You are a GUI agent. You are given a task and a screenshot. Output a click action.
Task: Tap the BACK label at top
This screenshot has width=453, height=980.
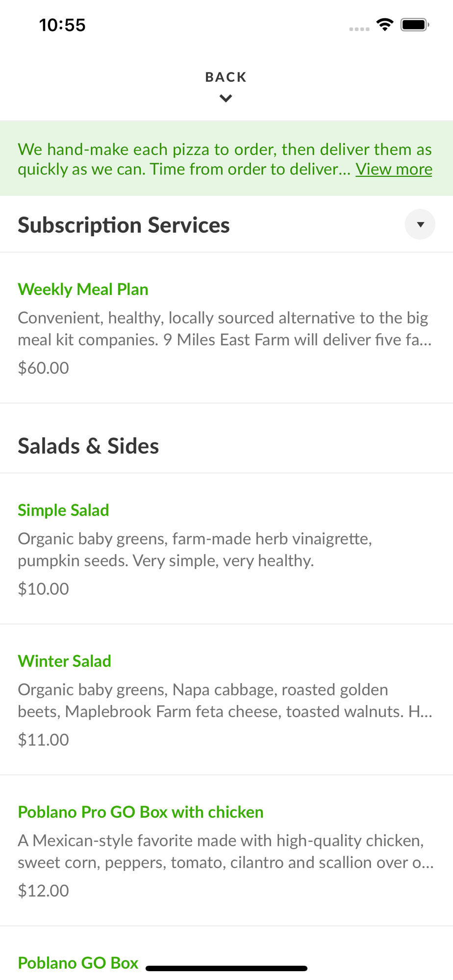[226, 77]
